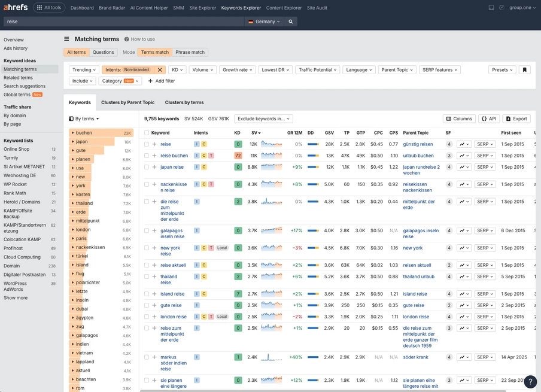This screenshot has height=392, width=541.
Task: Click the KD score badge for 'reise buchen'
Action: (239, 156)
